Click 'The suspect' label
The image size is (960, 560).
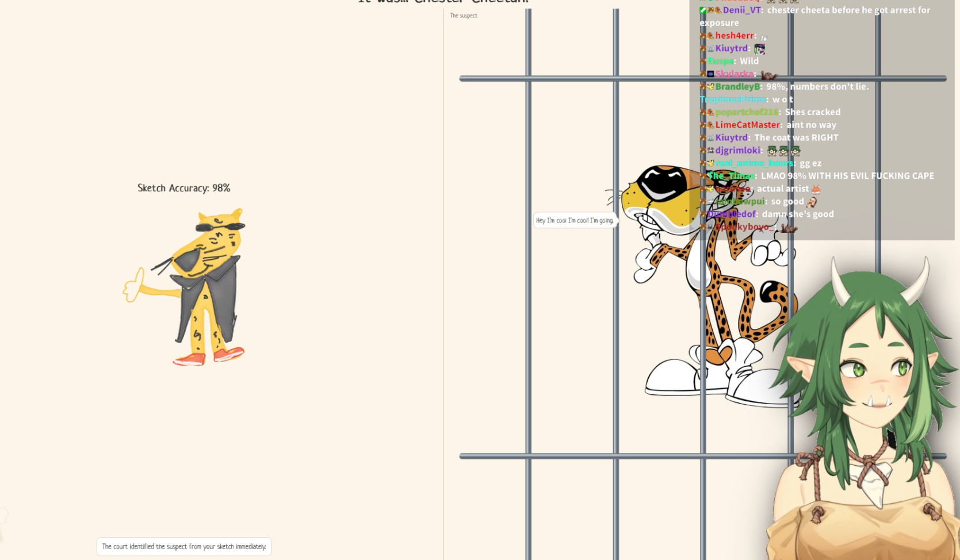[x=464, y=16]
